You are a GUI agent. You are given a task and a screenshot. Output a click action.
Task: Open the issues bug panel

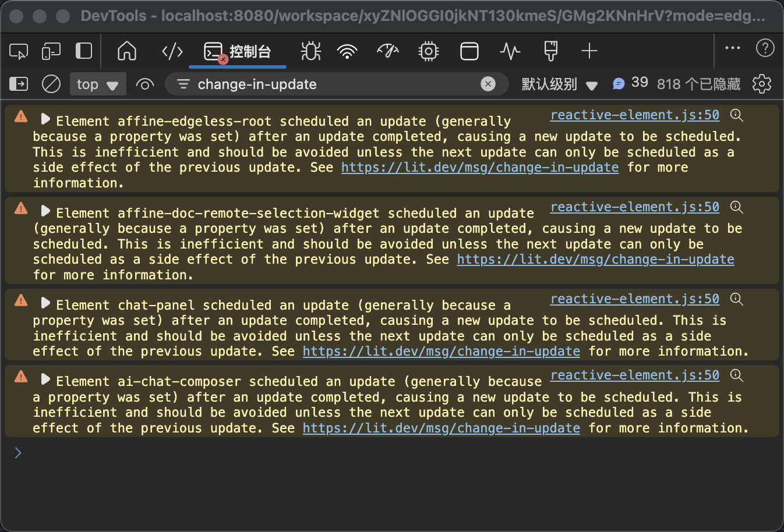(x=310, y=51)
